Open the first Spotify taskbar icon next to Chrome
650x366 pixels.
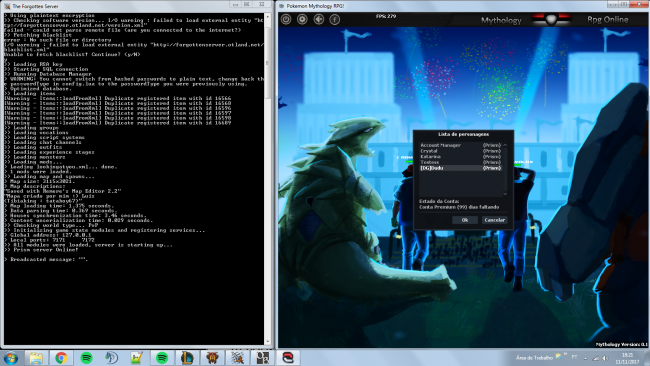pos(86,358)
